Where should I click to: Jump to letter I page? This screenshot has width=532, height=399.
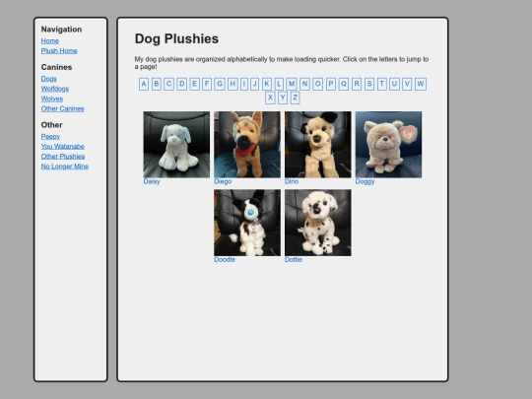coord(244,84)
